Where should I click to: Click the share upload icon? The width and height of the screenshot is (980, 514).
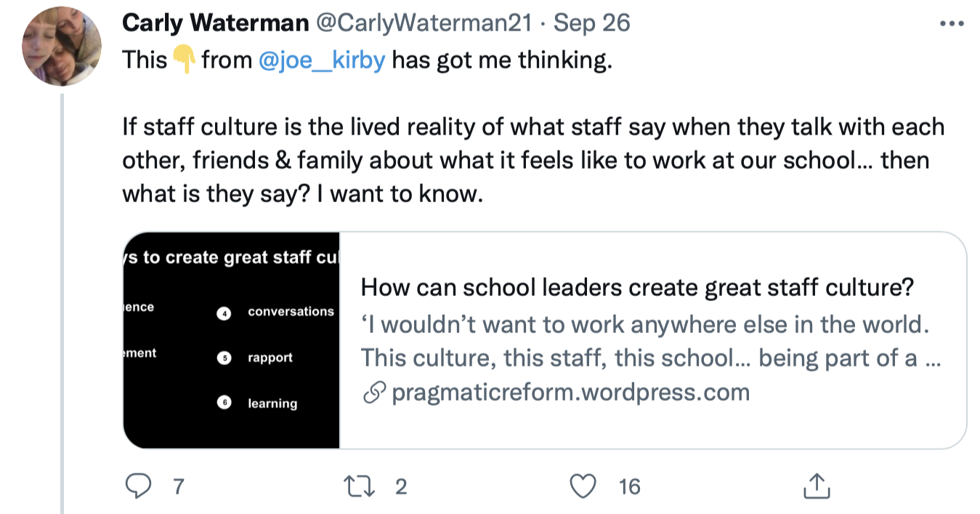pyautogui.click(x=817, y=486)
